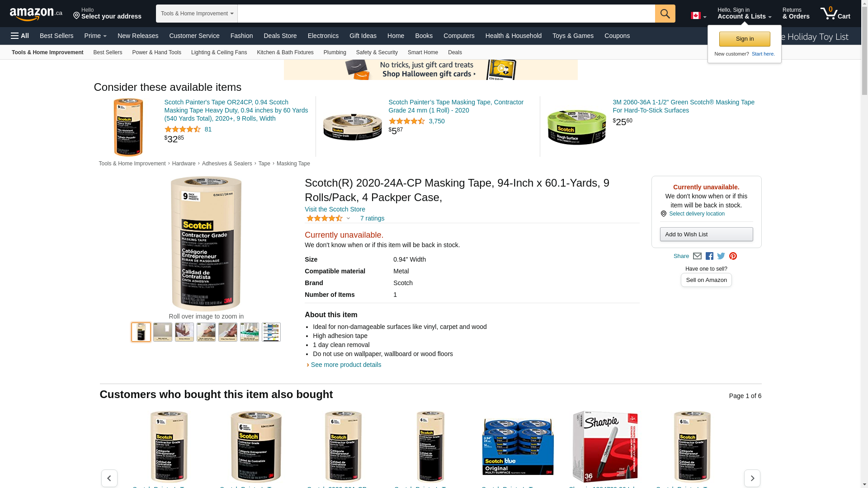Click the magnifying glass search button
This screenshot has width=868, height=488.
(665, 14)
